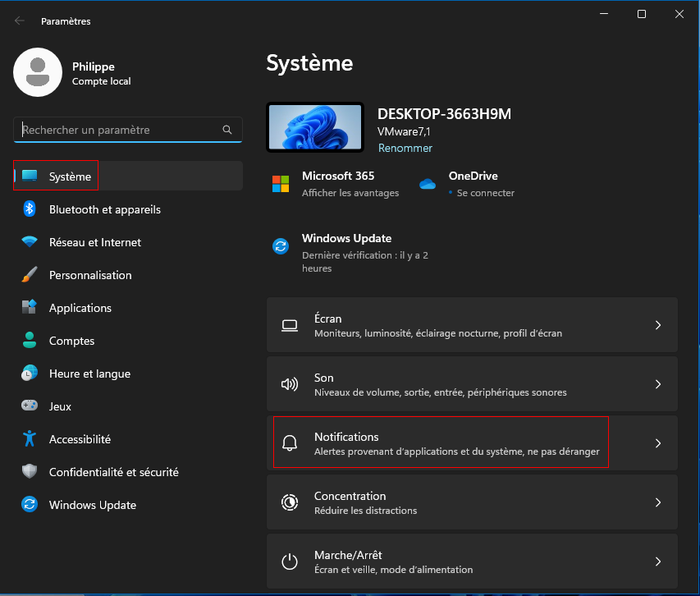
Task: Click the Windows Update icon in sidebar
Action: 30,505
